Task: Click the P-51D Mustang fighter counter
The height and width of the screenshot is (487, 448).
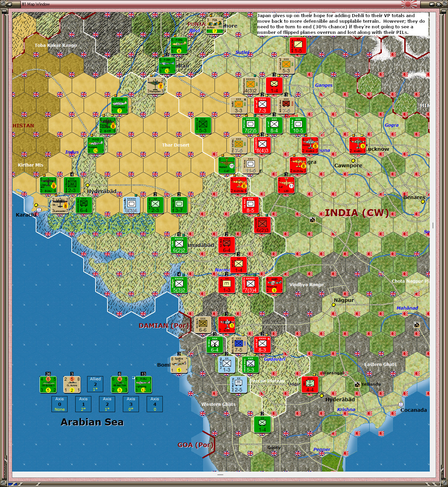Action: click(x=96, y=146)
